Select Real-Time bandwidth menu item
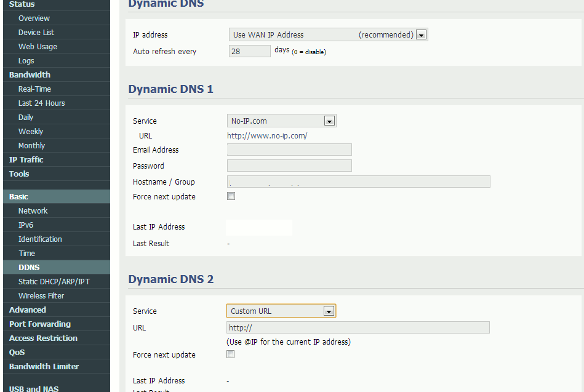Image resolution: width=584 pixels, height=392 pixels. point(34,89)
